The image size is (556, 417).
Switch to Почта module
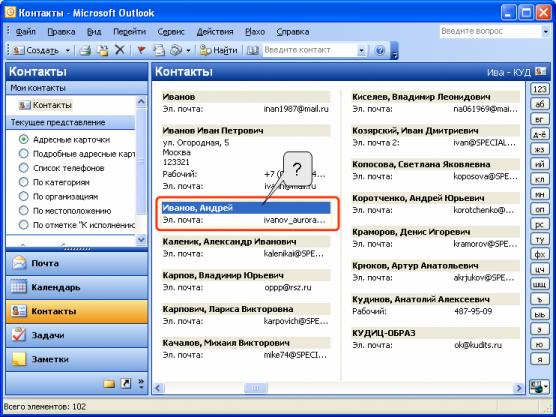(x=77, y=263)
